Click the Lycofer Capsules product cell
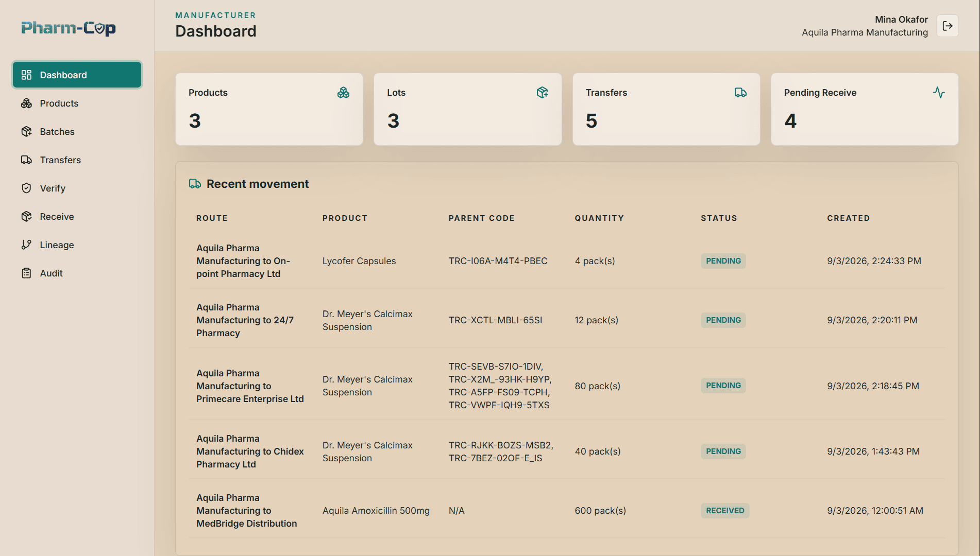The image size is (980, 556). (x=359, y=261)
